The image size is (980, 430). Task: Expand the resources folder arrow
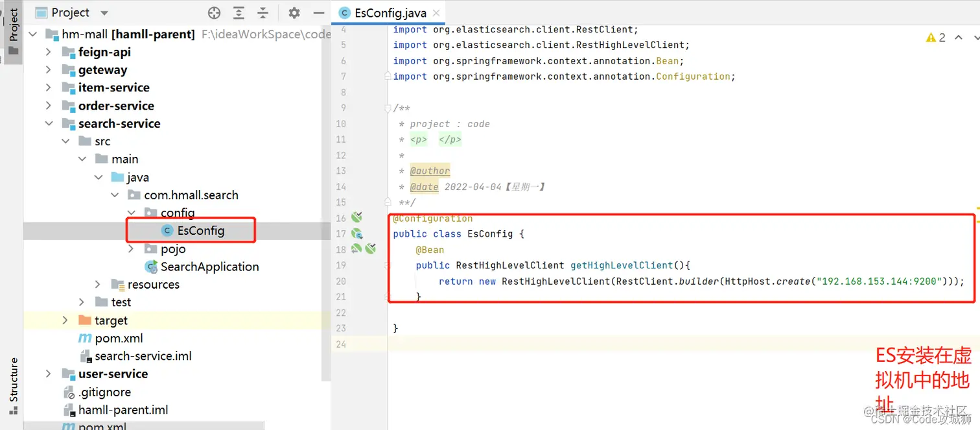point(98,284)
